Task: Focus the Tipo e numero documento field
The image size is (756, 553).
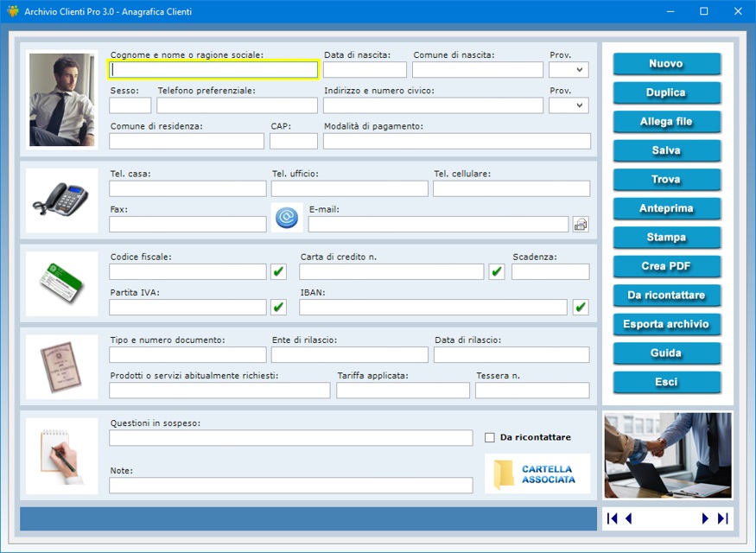Action: pyautogui.click(x=188, y=354)
